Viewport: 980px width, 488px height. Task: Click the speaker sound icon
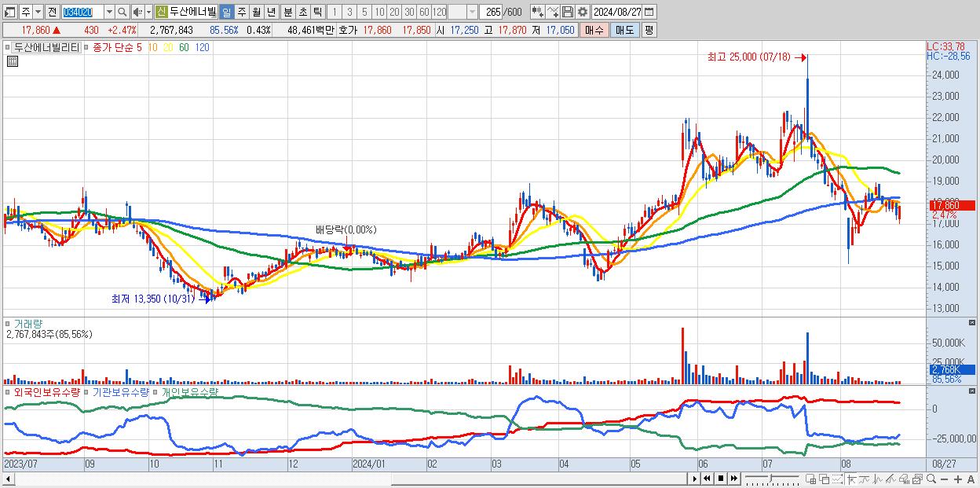137,12
